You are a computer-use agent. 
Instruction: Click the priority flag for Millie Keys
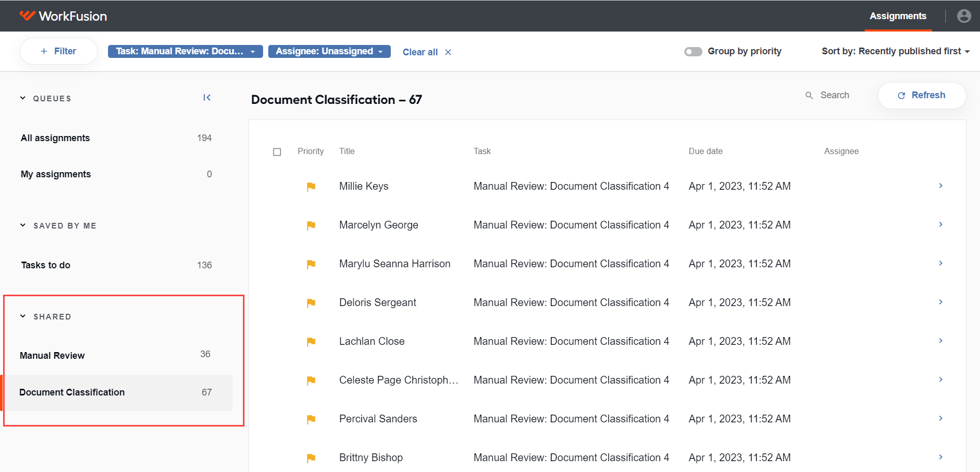point(311,187)
